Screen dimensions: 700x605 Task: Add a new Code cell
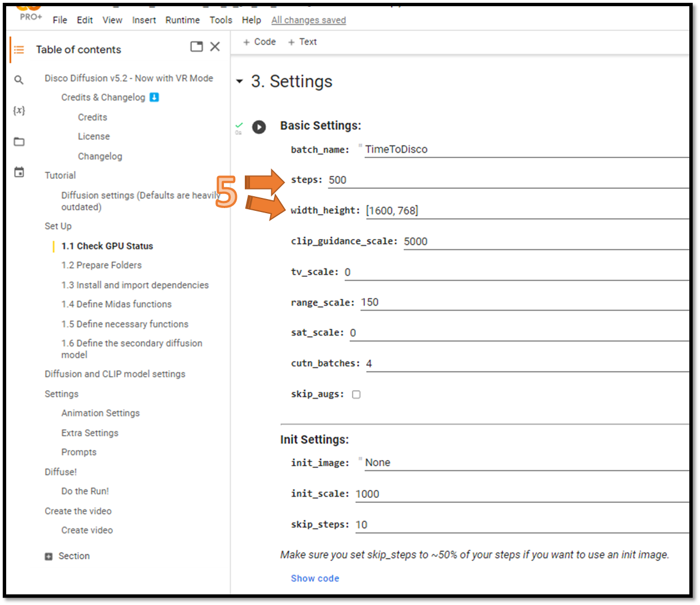(x=259, y=42)
